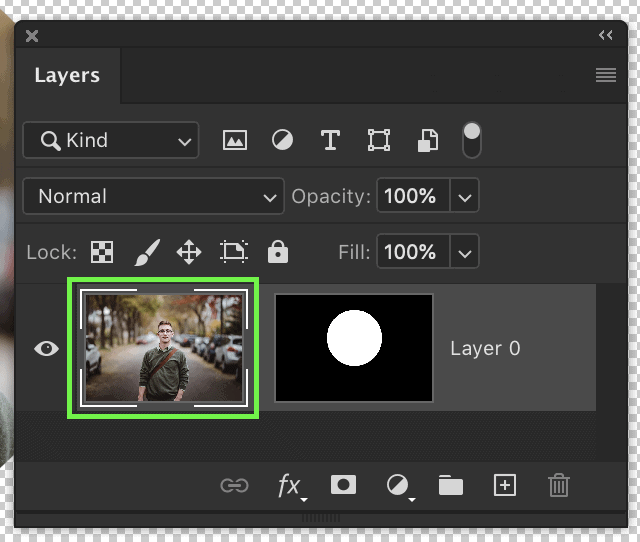Screen dimensions: 640x542
Task: Open the Layers panel flyout menu
Action: (606, 75)
